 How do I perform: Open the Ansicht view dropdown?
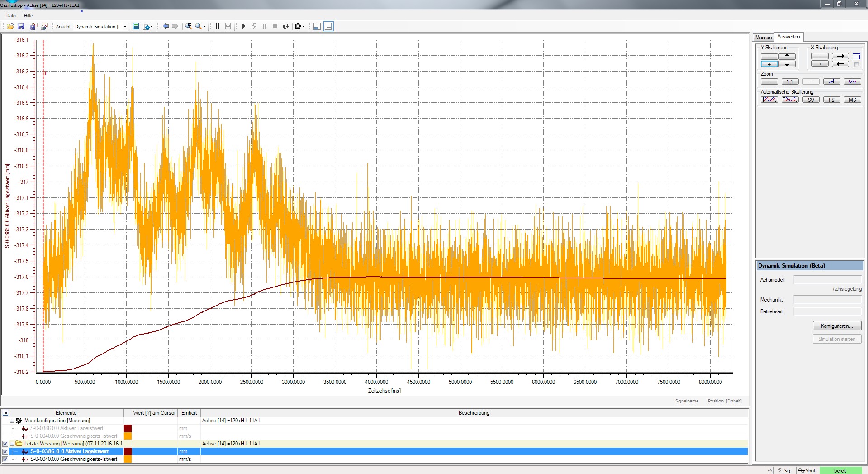coord(125,26)
